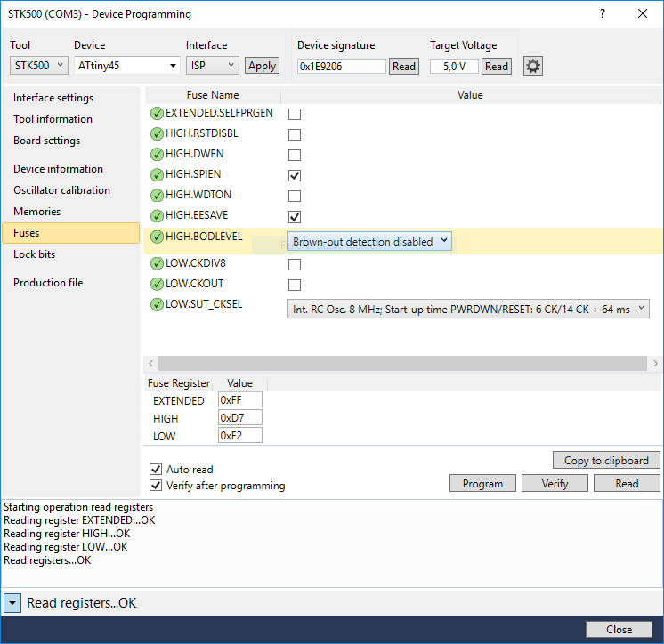Click the green check icon for HIGH.DWEN

coord(157,154)
